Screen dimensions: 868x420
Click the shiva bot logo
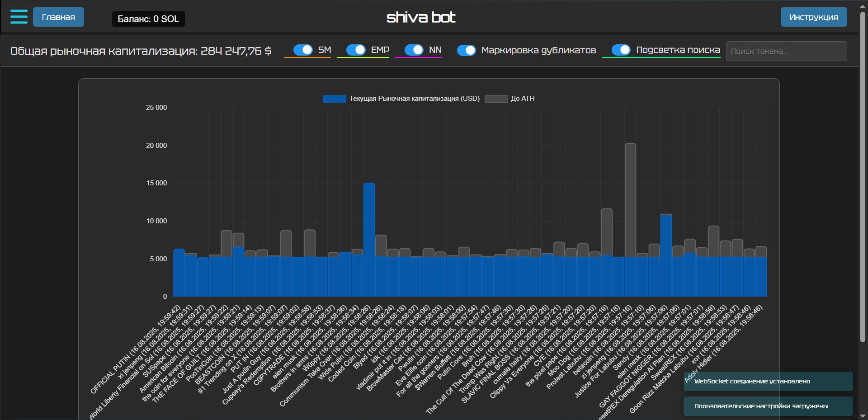(x=421, y=17)
